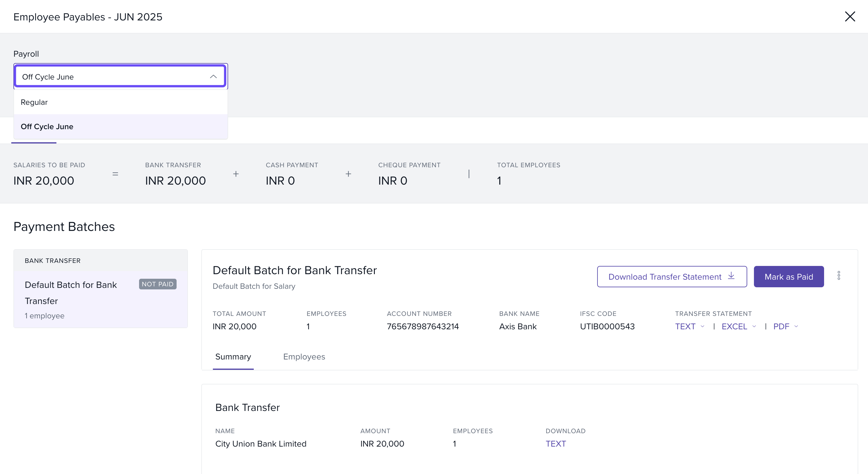Collapse the Payroll dropdown chevron
Image resolution: width=868 pixels, height=474 pixels.
[x=213, y=77]
